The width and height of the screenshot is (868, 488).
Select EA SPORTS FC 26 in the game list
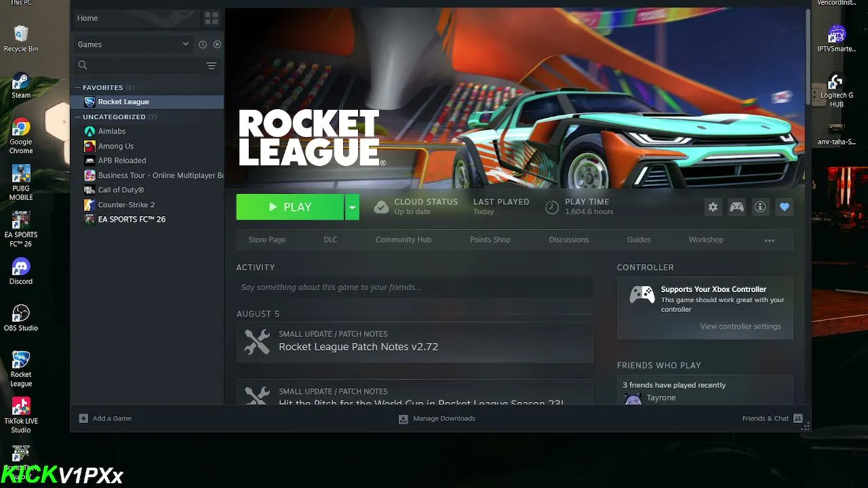point(147,220)
